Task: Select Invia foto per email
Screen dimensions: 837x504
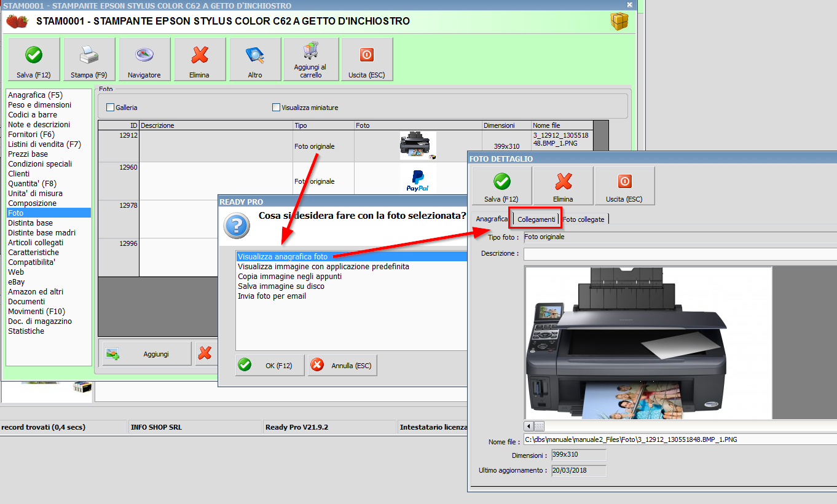Action: click(x=352, y=296)
